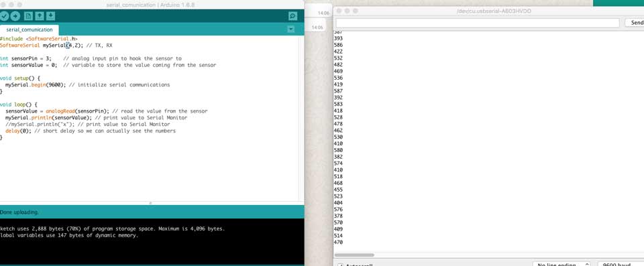The image size is (644, 266).
Task: Open the 9600 baud rate dropdown
Action: point(621,264)
